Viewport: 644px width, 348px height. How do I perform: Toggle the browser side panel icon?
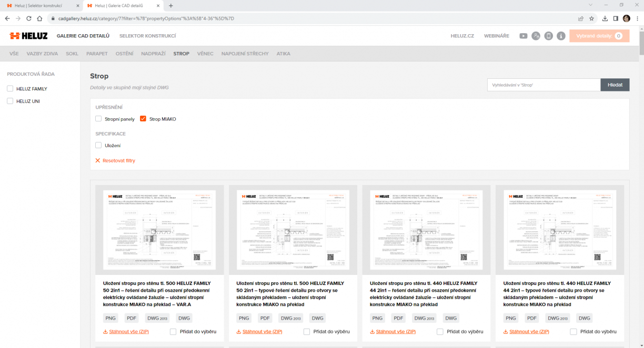point(616,18)
